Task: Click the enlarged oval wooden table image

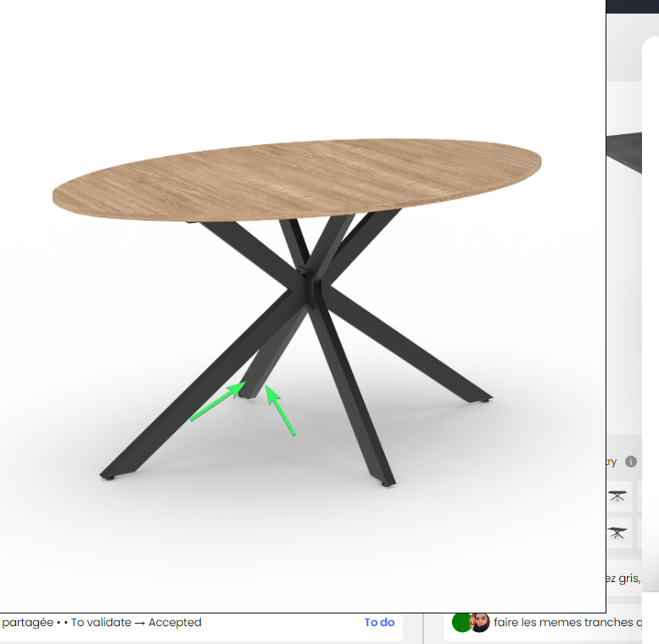Action: tap(303, 306)
